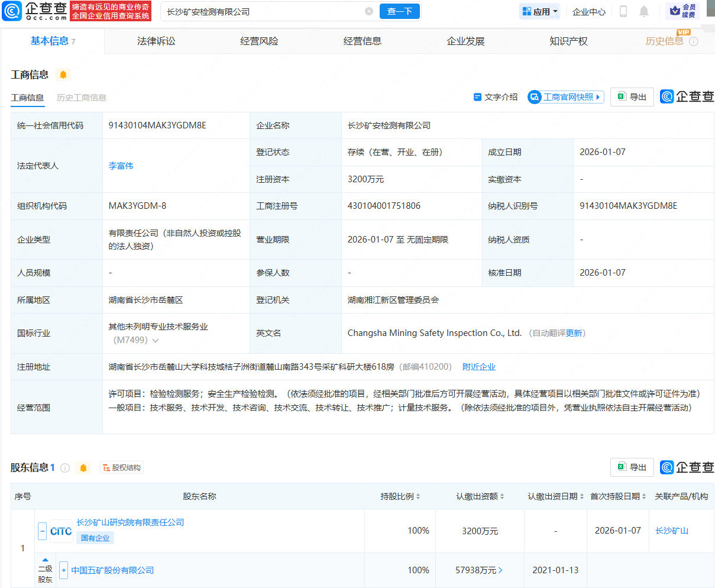The width and height of the screenshot is (715, 588).
Task: Switch to 历史工商信息 sub-tab
Action: tap(82, 98)
